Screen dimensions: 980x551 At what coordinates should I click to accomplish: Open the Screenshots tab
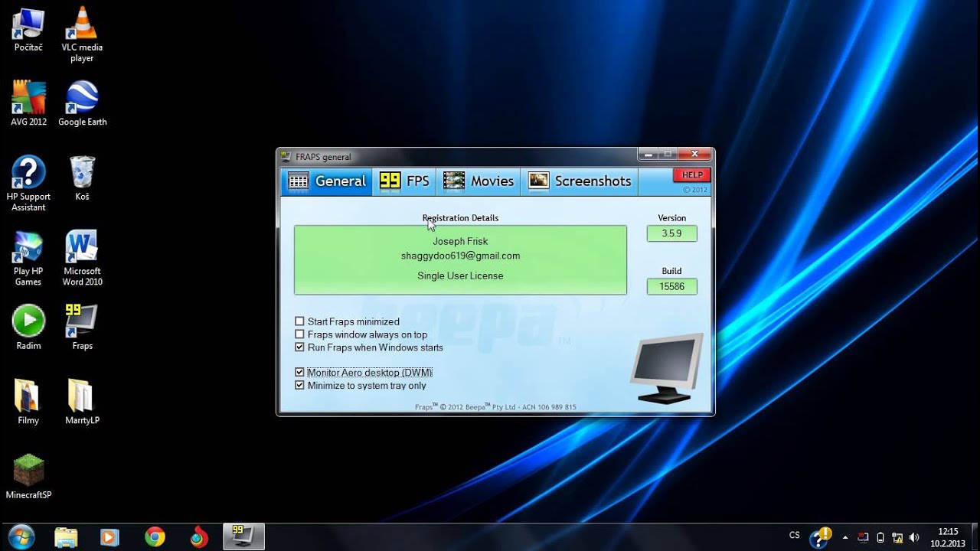[580, 181]
